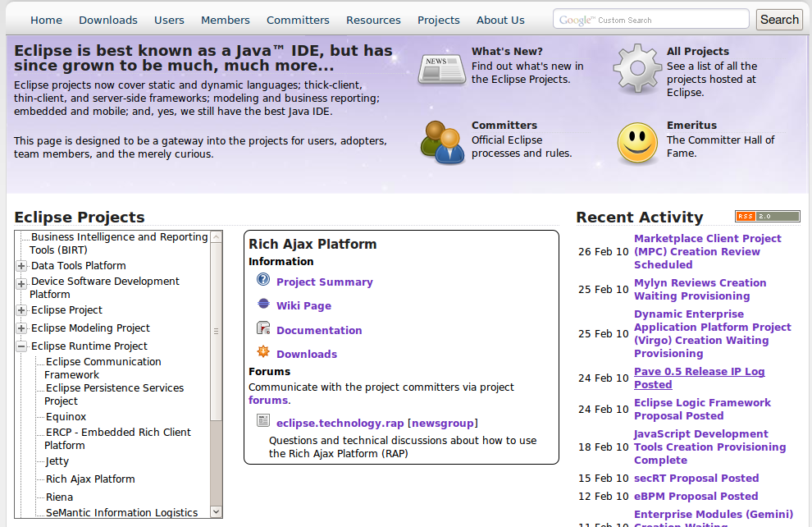Select the Committers navigation item

pos(298,21)
